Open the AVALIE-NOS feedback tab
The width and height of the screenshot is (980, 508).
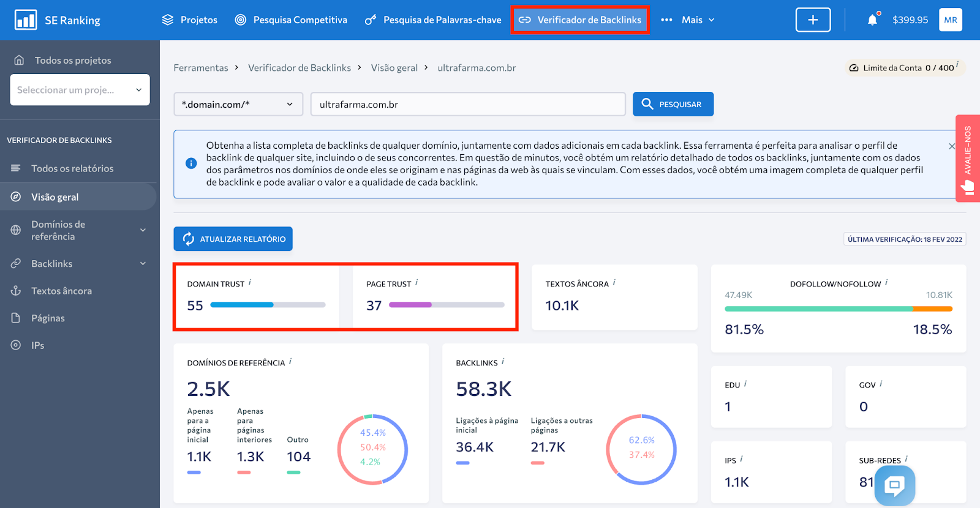(968, 159)
